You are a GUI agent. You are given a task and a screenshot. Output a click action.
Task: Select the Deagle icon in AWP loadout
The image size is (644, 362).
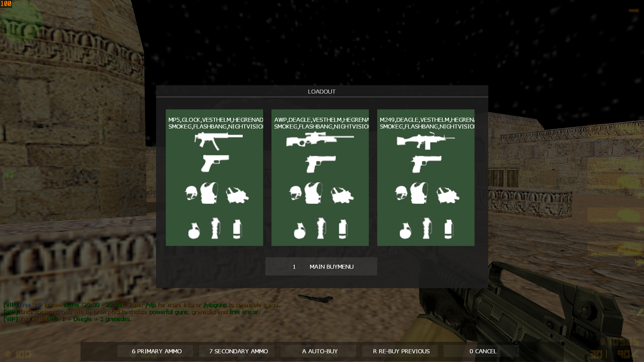320,164
